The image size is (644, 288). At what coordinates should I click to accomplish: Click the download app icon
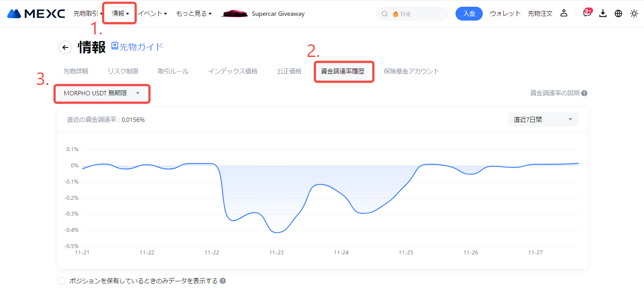tap(603, 13)
